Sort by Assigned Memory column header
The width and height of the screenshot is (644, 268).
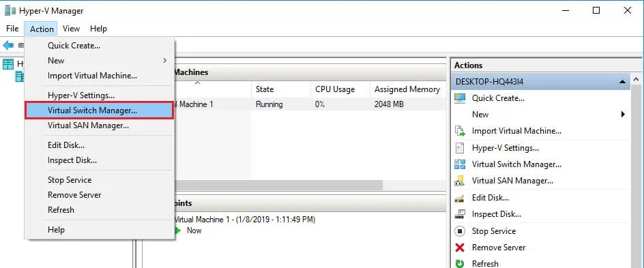[x=407, y=89]
